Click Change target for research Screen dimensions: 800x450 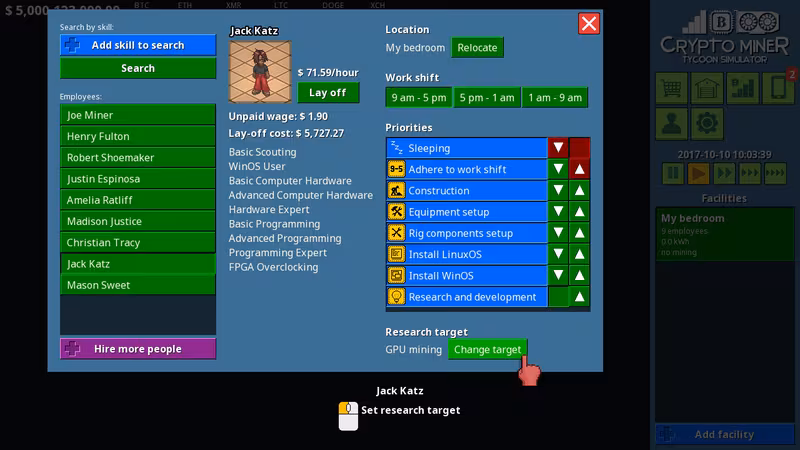coord(487,349)
